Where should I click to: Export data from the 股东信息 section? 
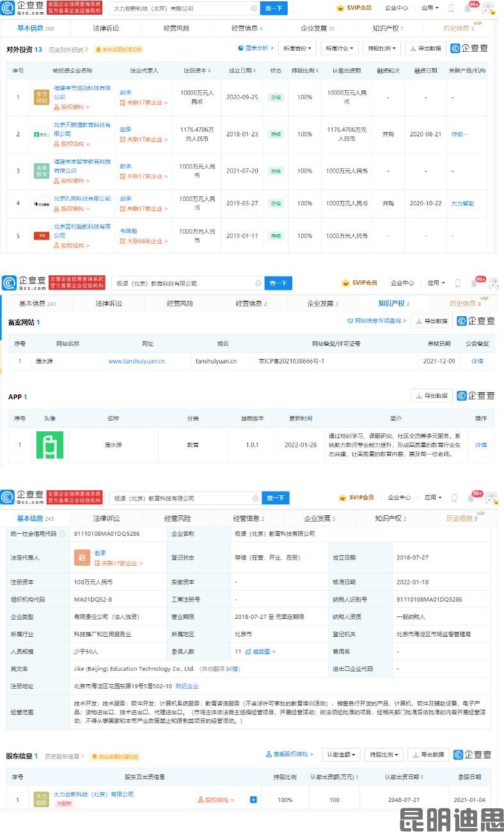tap(429, 755)
